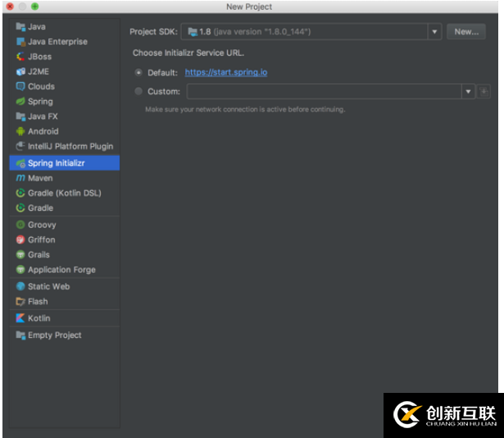Select Groovy project type
The height and width of the screenshot is (438, 504).
click(x=65, y=225)
